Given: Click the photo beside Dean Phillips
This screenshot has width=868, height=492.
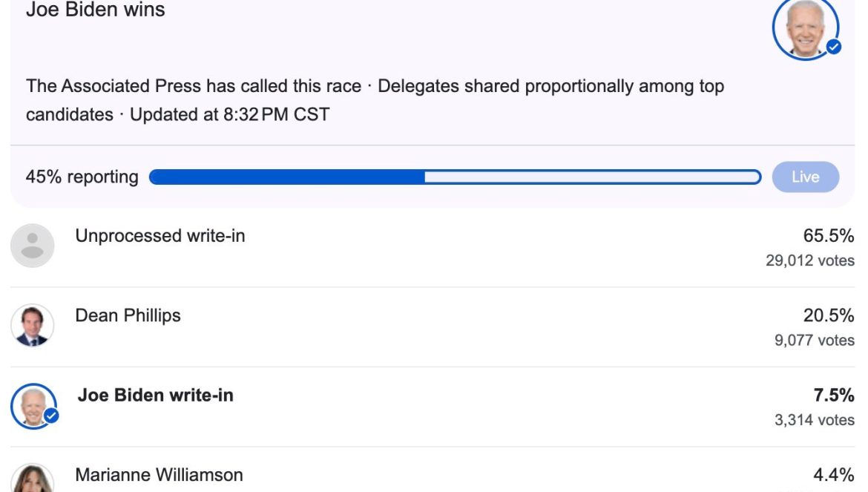Looking at the screenshot, I should (33, 325).
